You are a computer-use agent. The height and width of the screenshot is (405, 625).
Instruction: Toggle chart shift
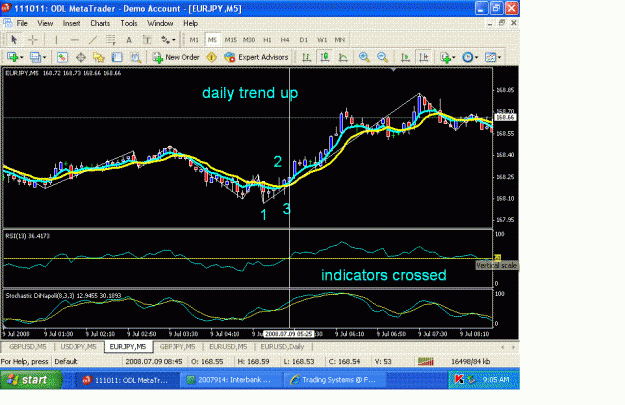[x=424, y=57]
